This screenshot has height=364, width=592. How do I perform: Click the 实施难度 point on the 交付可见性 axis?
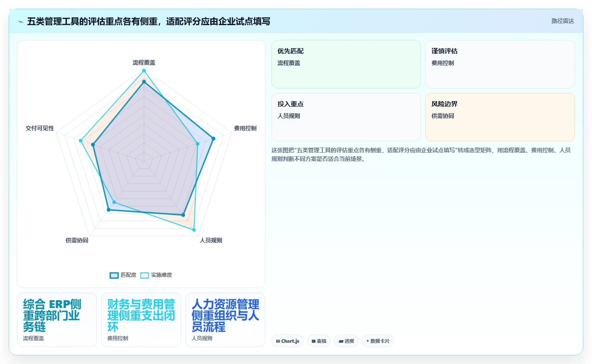[x=80, y=141]
